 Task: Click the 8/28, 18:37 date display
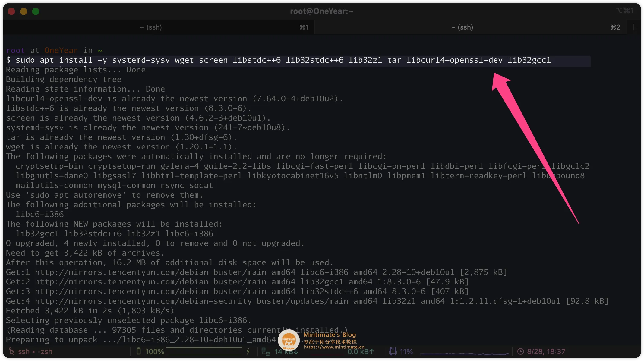546,352
